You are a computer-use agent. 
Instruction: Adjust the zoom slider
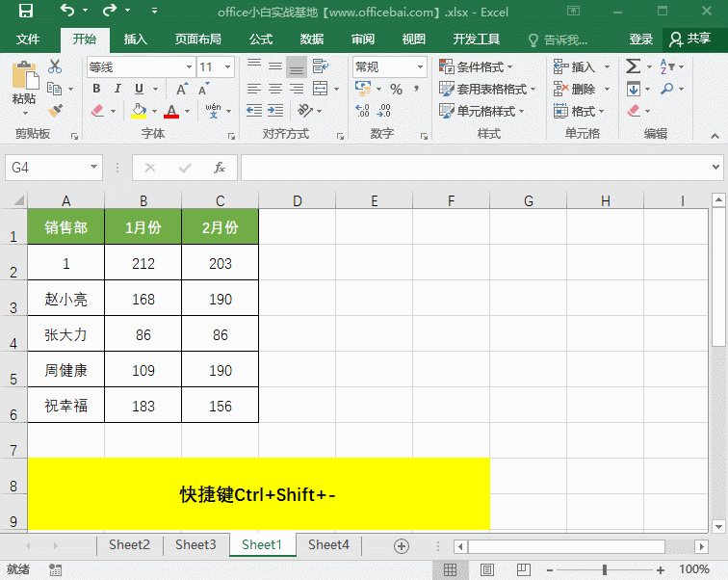click(x=605, y=569)
